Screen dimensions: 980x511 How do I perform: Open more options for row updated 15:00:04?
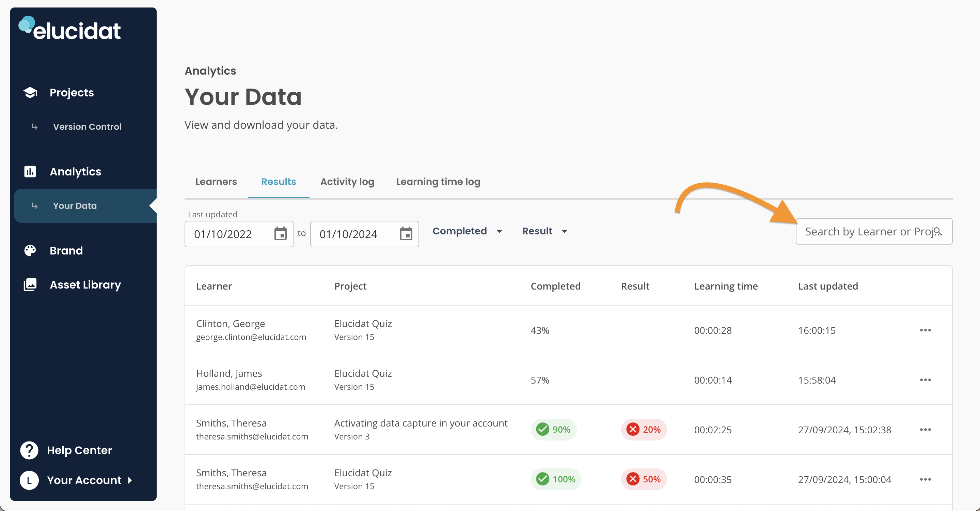click(925, 479)
